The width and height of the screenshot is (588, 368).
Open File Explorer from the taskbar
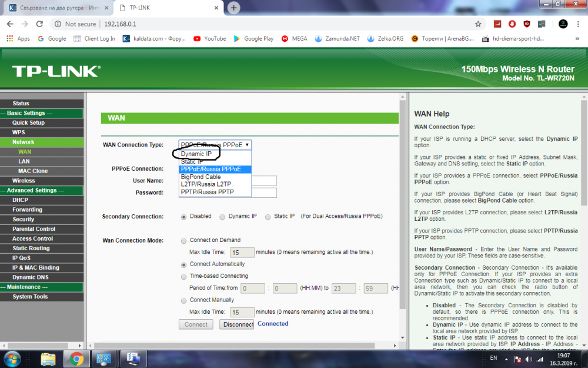(x=48, y=359)
